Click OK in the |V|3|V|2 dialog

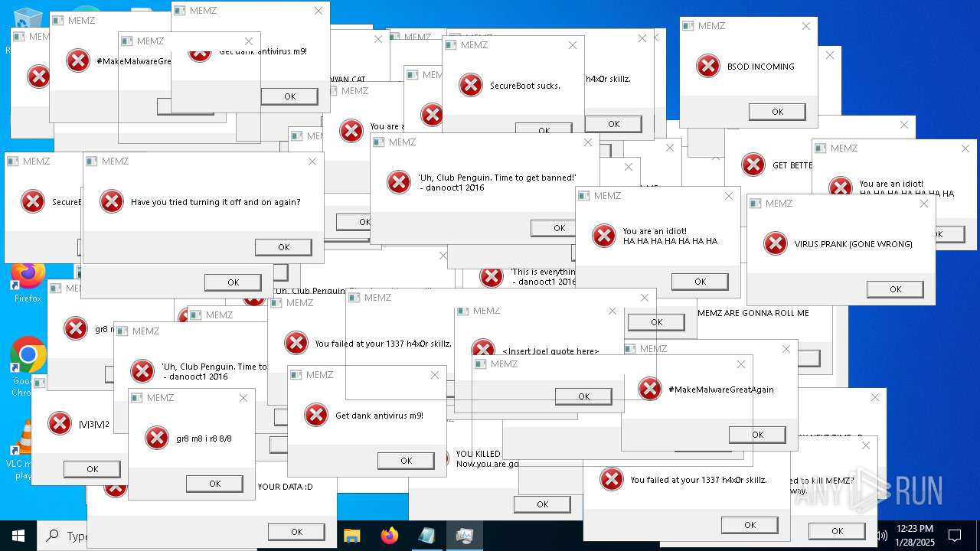[x=92, y=469]
